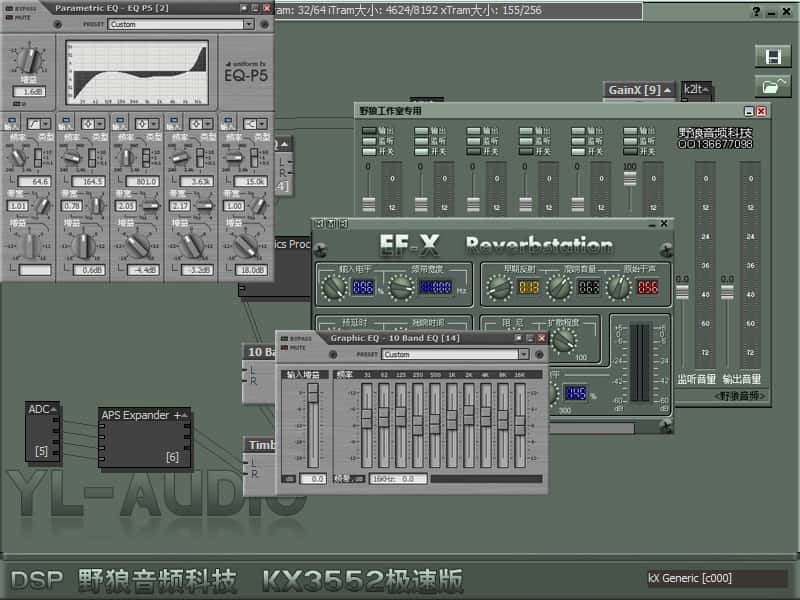Click the bandwidth knob beside value 2.17
800x600 pixels.
tap(205, 206)
